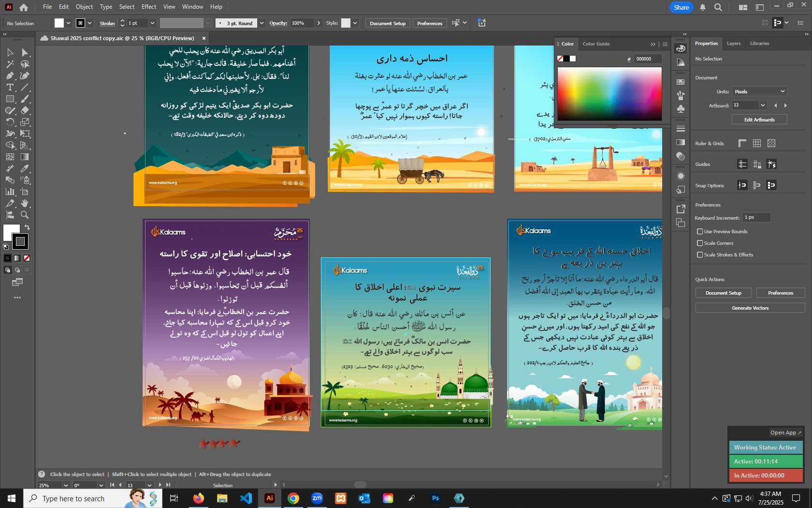Open notifications bell icon

click(x=703, y=7)
